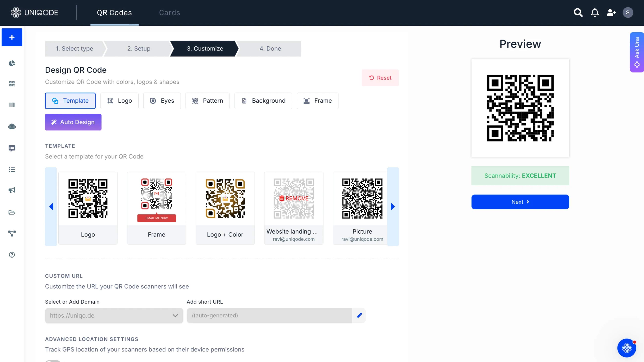644x362 pixels.
Task: Go to next templates with right arrow
Action: tap(393, 207)
